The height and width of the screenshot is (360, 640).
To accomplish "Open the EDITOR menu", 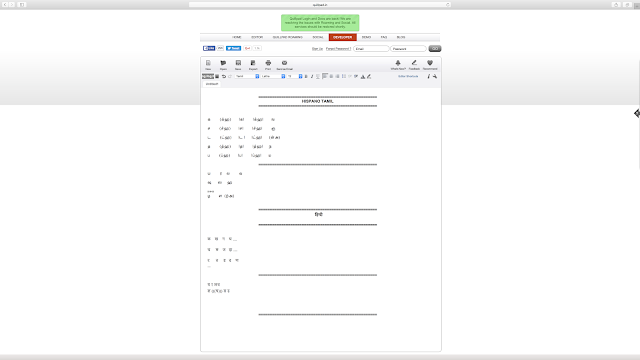I will point(257,37).
